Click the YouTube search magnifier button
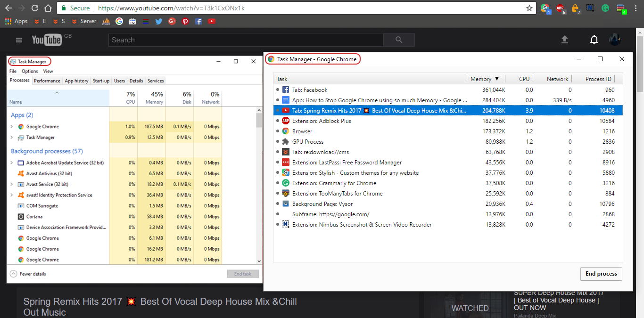This screenshot has width=644, height=318. pos(399,40)
